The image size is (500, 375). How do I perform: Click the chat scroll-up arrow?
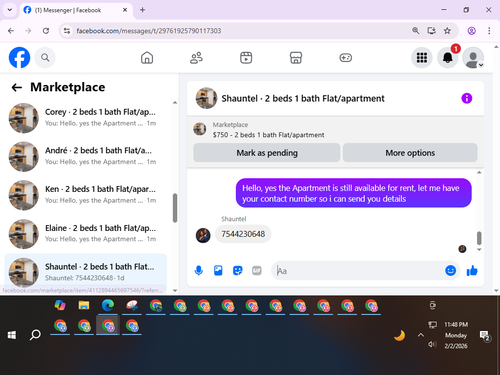pos(479,172)
